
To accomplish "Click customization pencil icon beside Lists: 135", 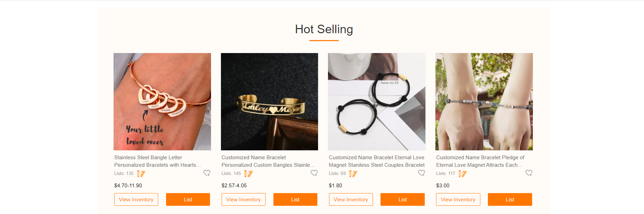I will pos(141,174).
